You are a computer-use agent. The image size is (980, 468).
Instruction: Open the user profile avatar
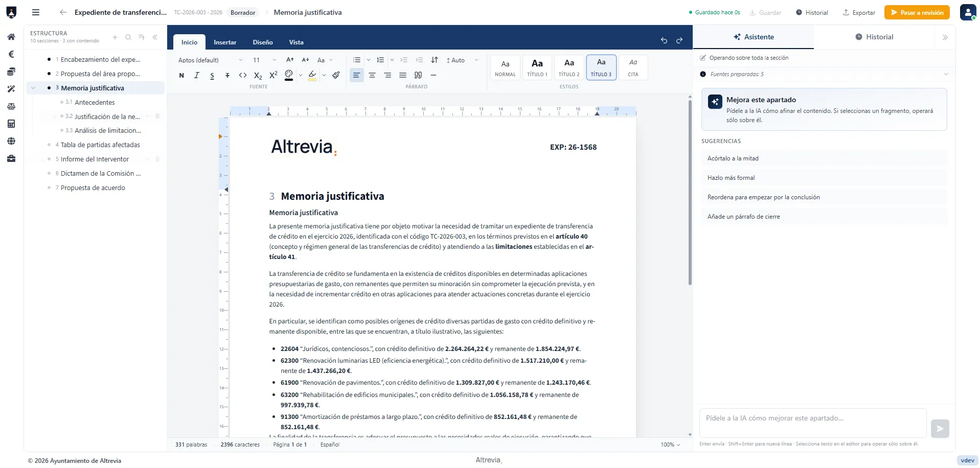(x=968, y=12)
